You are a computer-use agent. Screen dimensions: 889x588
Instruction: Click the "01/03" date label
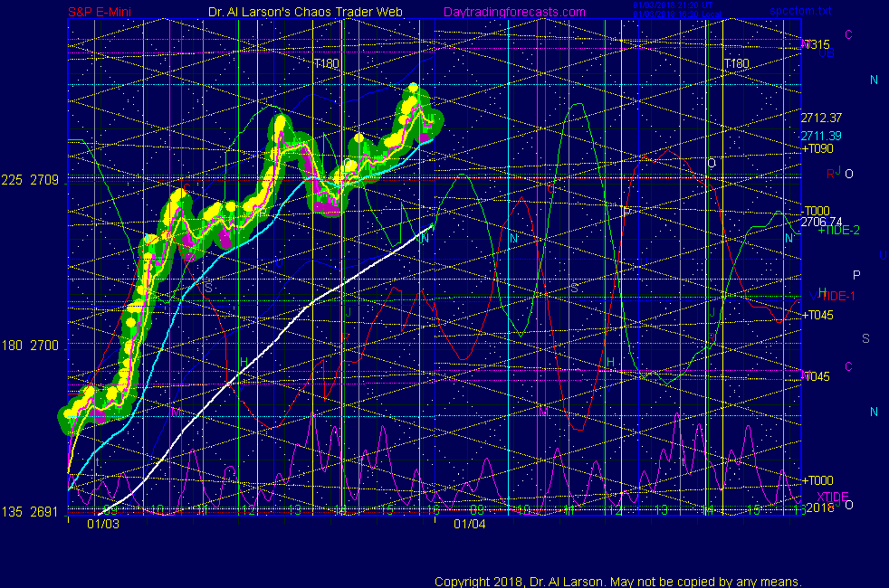(103, 524)
